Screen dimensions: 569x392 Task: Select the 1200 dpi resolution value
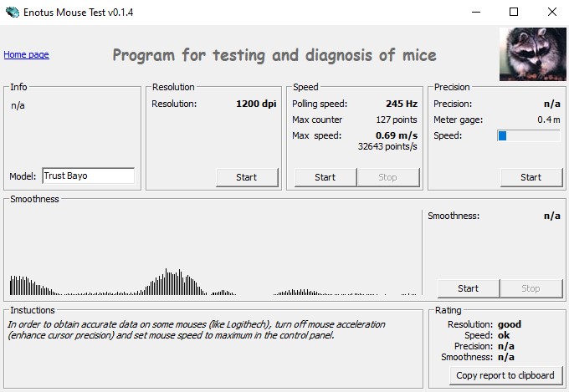[x=256, y=104]
